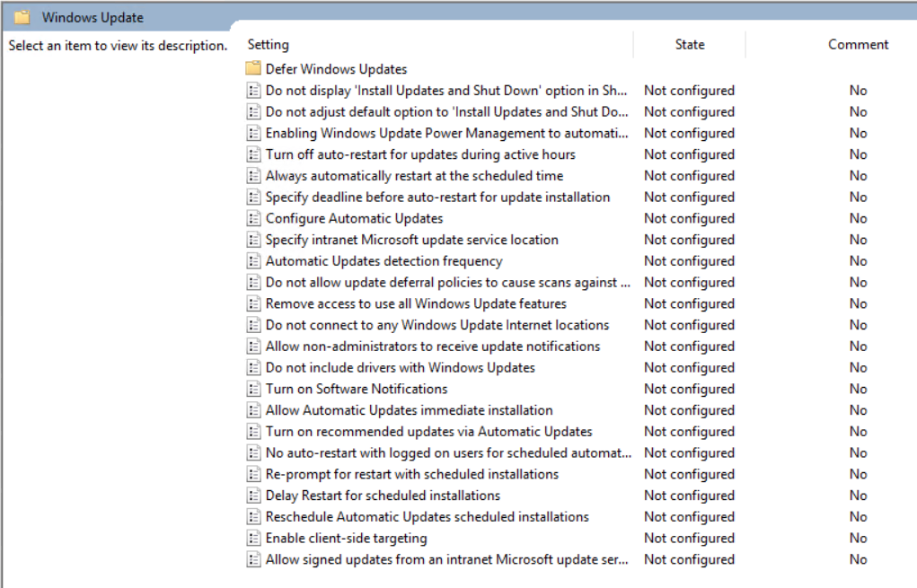917x588 pixels.
Task: Click the No comment cell for Delay Restart row
Action: (858, 496)
